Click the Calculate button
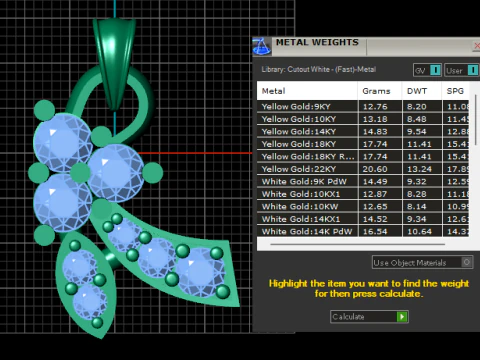480x360 pixels. tap(369, 317)
